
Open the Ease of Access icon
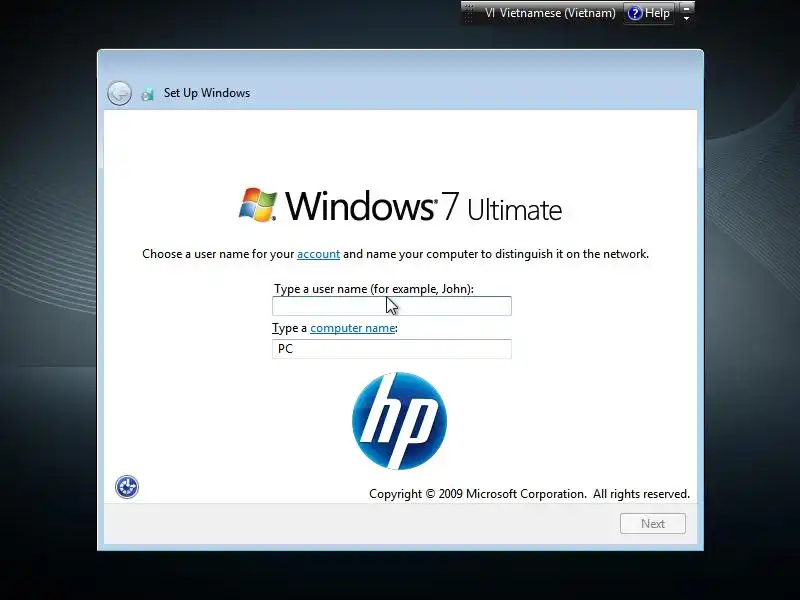click(127, 487)
